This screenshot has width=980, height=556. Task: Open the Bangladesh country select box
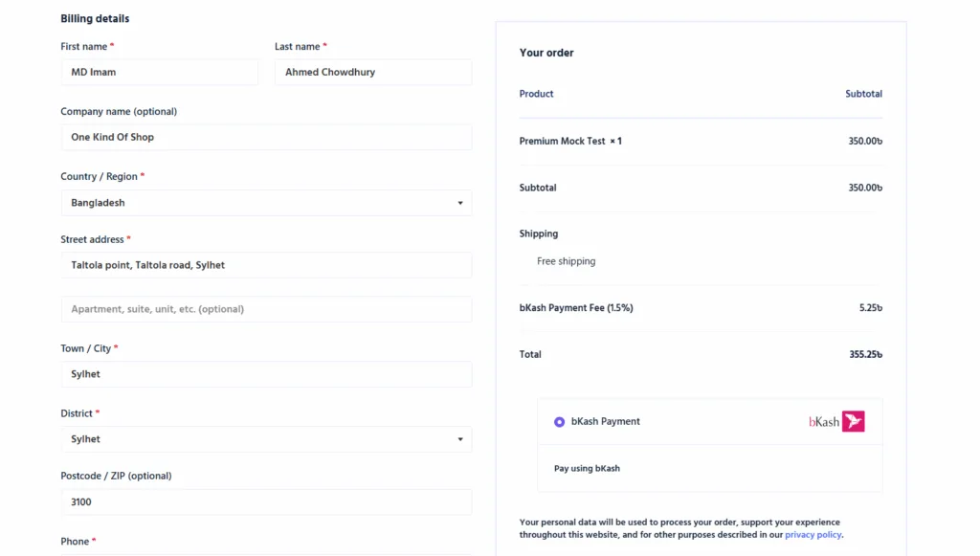[x=266, y=203]
